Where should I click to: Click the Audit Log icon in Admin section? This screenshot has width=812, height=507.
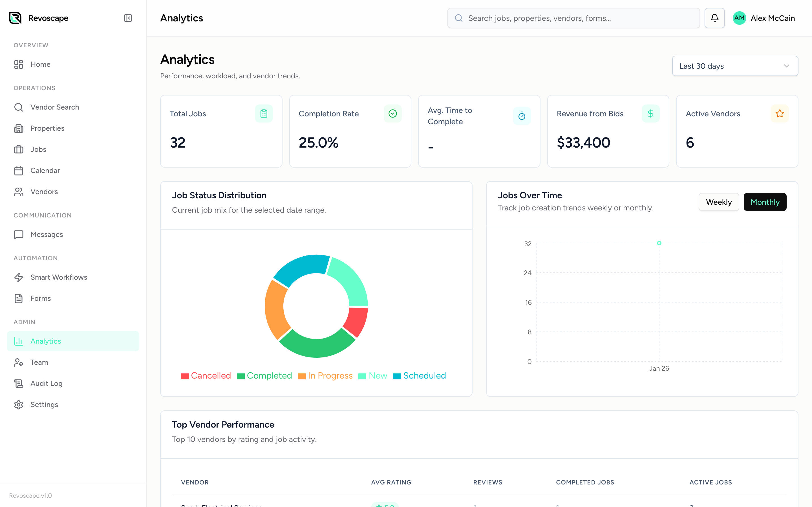click(x=18, y=383)
